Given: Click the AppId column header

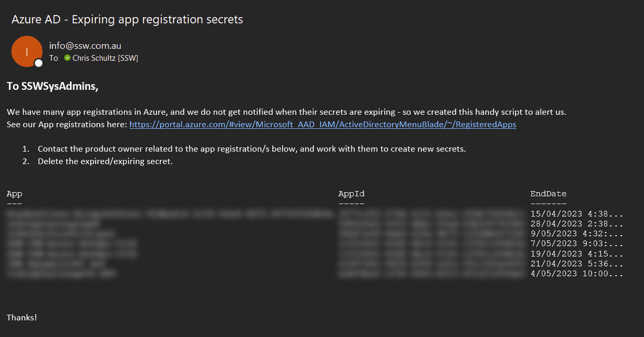Looking at the screenshot, I should click(352, 194).
